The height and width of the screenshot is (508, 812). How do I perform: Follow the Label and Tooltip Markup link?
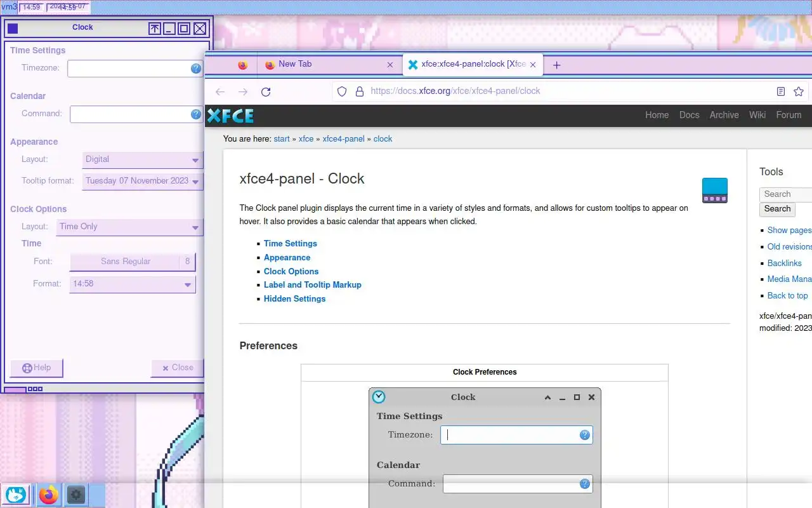313,285
